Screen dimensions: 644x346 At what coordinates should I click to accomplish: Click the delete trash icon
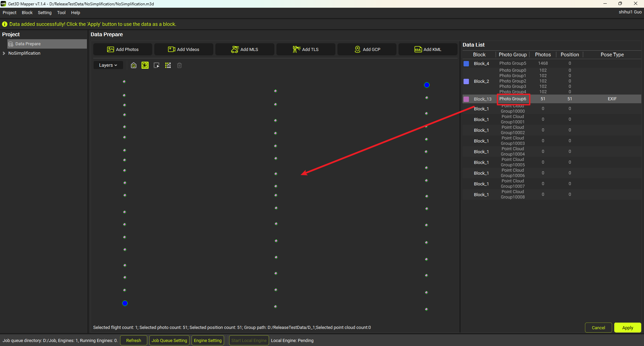click(x=179, y=65)
